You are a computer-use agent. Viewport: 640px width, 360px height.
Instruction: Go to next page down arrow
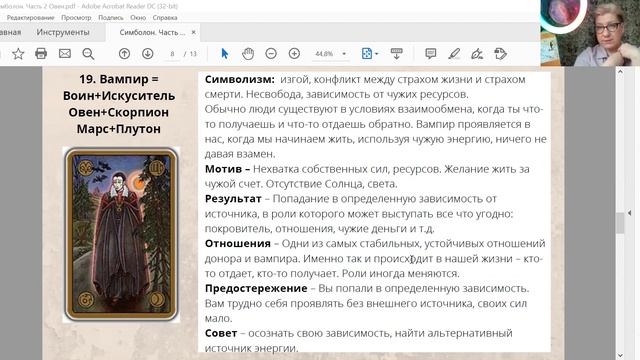tap(148, 53)
